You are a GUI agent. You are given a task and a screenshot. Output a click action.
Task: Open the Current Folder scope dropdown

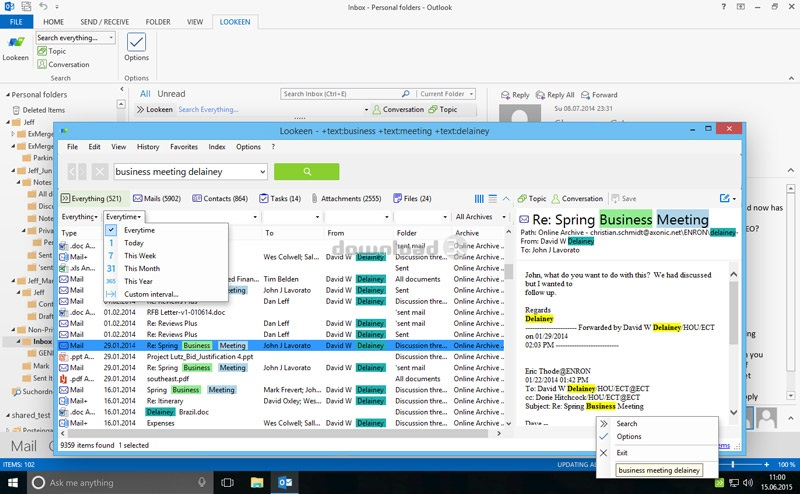pyautogui.click(x=446, y=94)
